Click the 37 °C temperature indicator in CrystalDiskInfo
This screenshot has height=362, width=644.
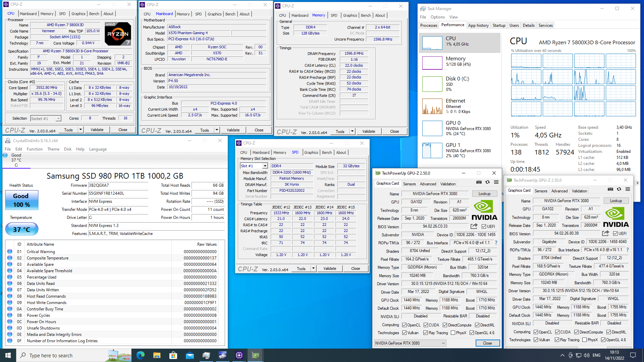click(21, 230)
